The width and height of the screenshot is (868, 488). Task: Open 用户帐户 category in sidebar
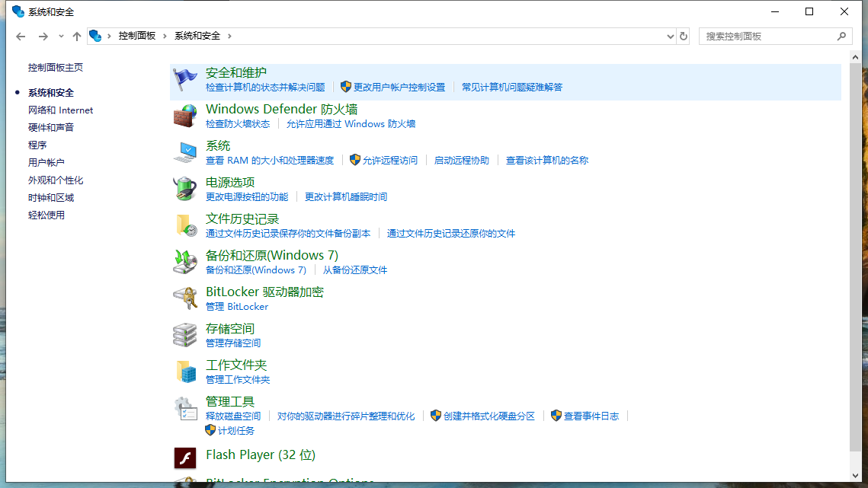[x=46, y=163]
